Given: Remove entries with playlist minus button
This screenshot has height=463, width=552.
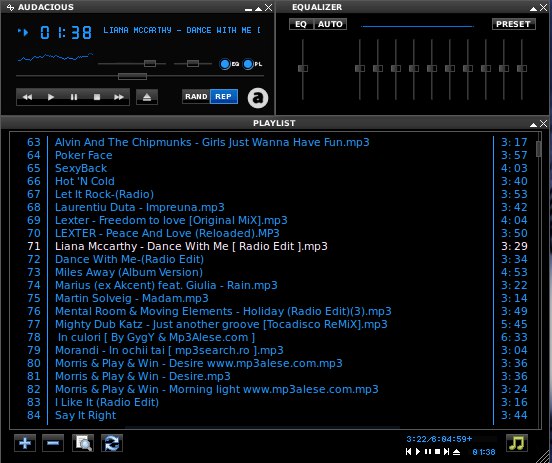Looking at the screenshot, I should pos(53,443).
